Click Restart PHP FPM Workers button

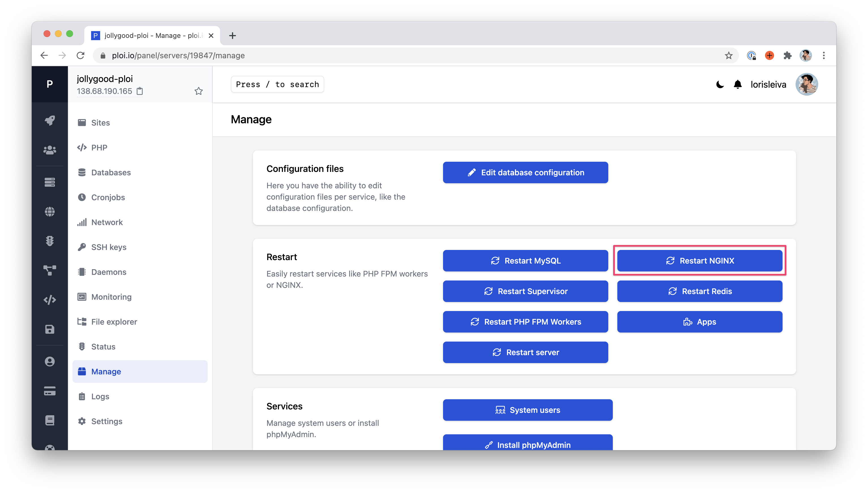(x=525, y=322)
